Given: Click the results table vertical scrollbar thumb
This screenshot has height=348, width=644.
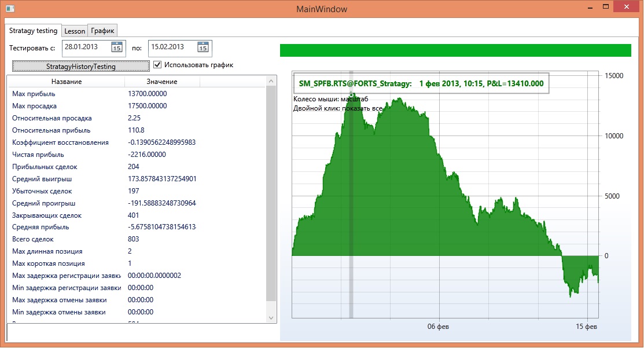Looking at the screenshot, I should coord(271,193).
